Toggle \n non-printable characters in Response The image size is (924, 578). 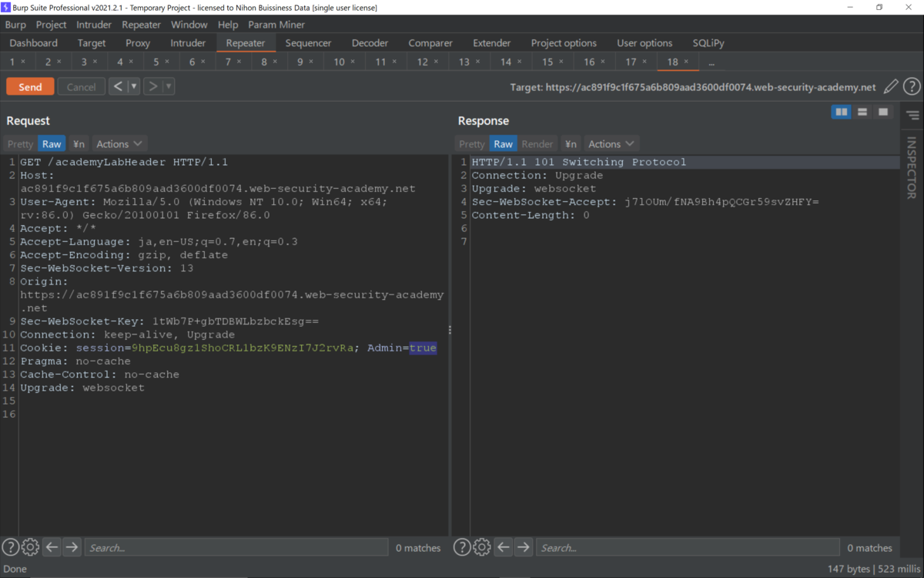(x=571, y=144)
